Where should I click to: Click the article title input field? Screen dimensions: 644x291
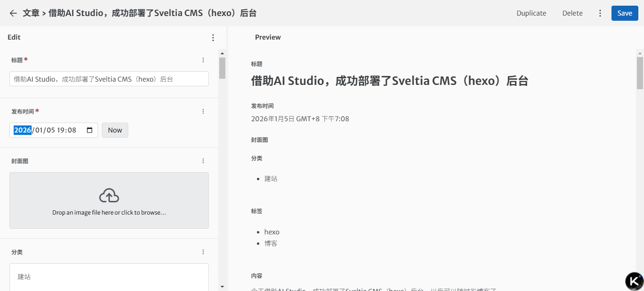point(109,79)
